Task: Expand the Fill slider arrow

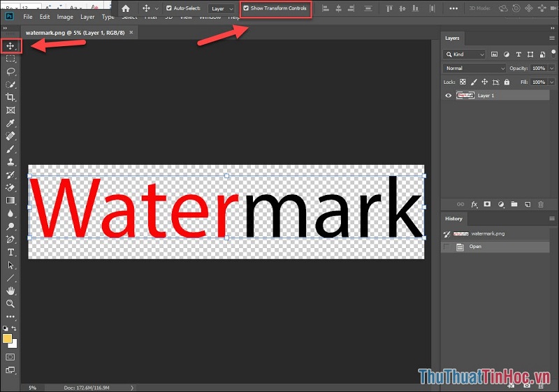Action: click(552, 82)
